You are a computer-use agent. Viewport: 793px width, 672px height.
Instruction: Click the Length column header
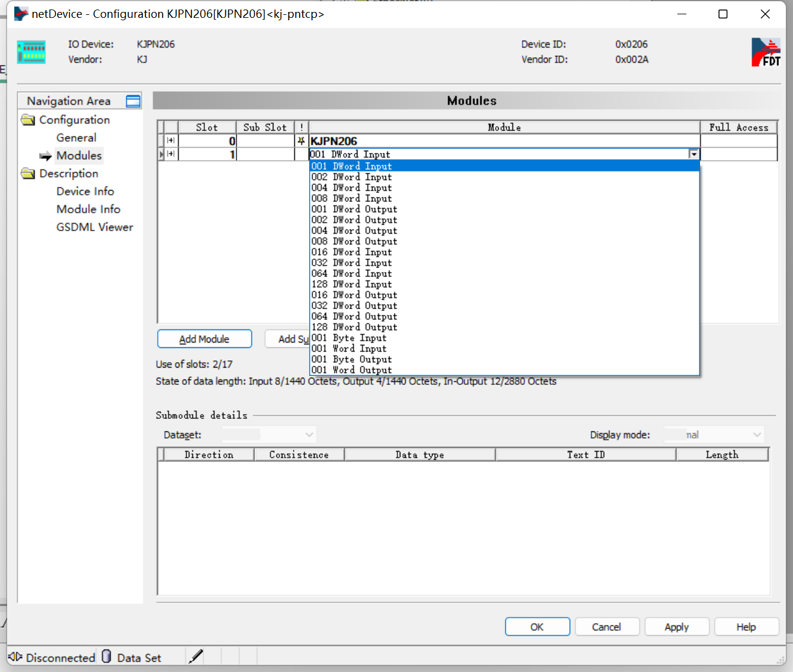(722, 455)
